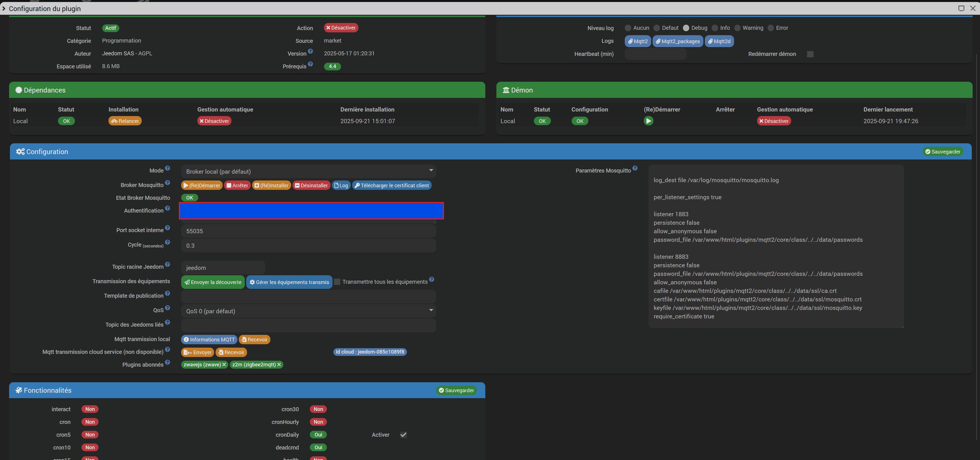This screenshot has width=980, height=460.
Task: Enable Transmettre tous les équipements checkbox
Action: click(337, 282)
